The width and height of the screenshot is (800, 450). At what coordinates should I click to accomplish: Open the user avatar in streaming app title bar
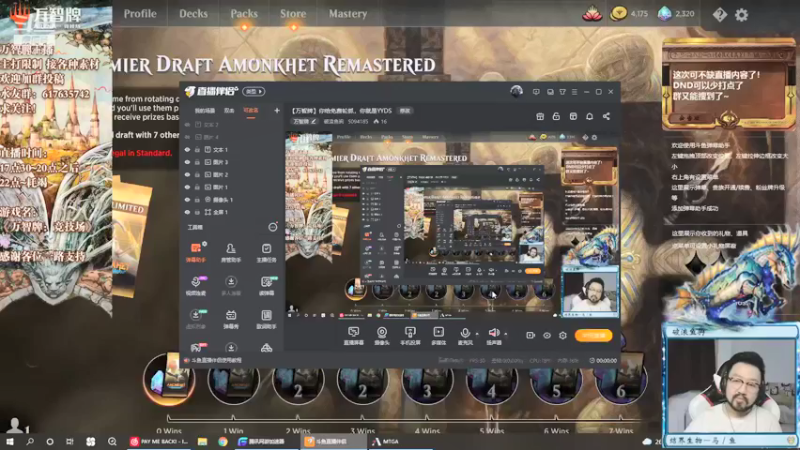pos(516,91)
